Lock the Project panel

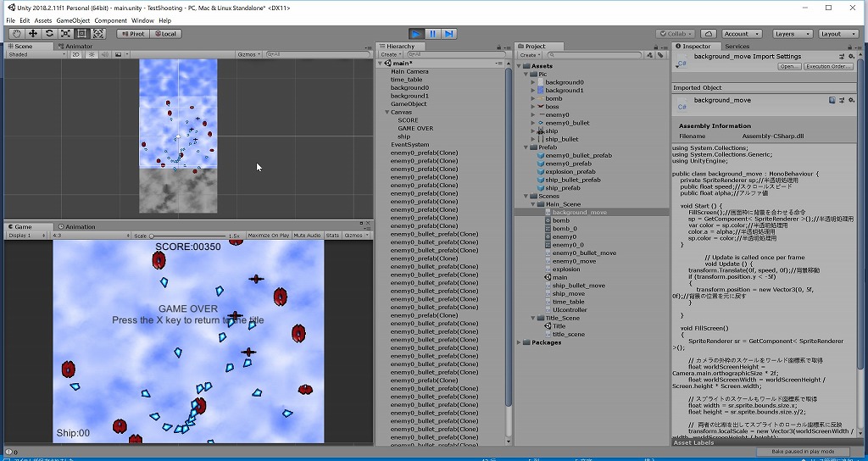(658, 47)
